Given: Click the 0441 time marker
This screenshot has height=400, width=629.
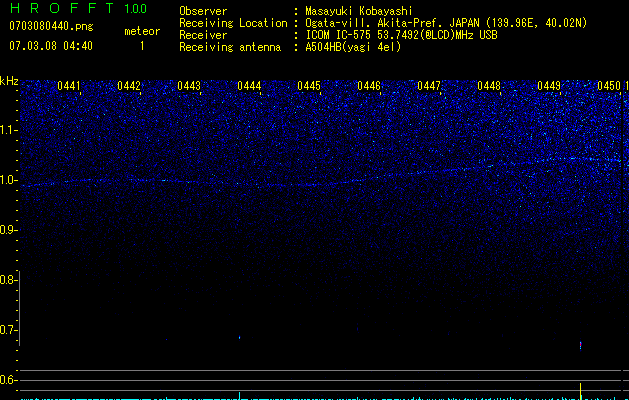Looking at the screenshot, I should point(69,87).
